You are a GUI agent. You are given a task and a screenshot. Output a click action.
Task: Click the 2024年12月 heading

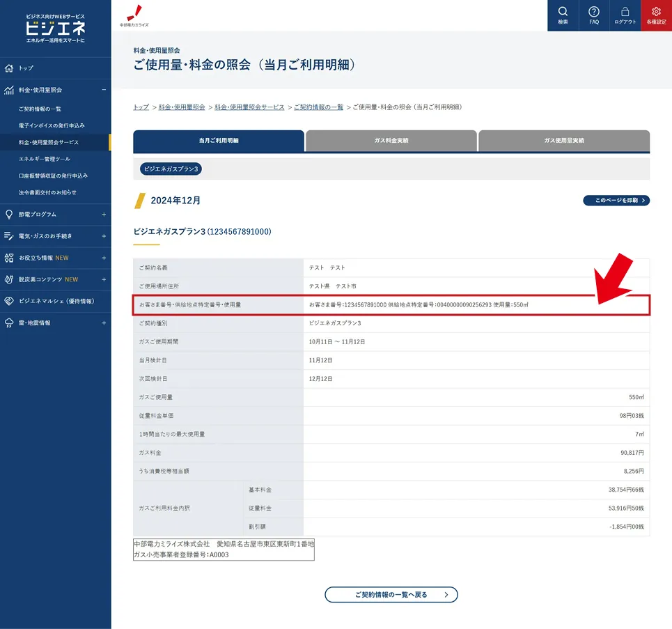[175, 201]
